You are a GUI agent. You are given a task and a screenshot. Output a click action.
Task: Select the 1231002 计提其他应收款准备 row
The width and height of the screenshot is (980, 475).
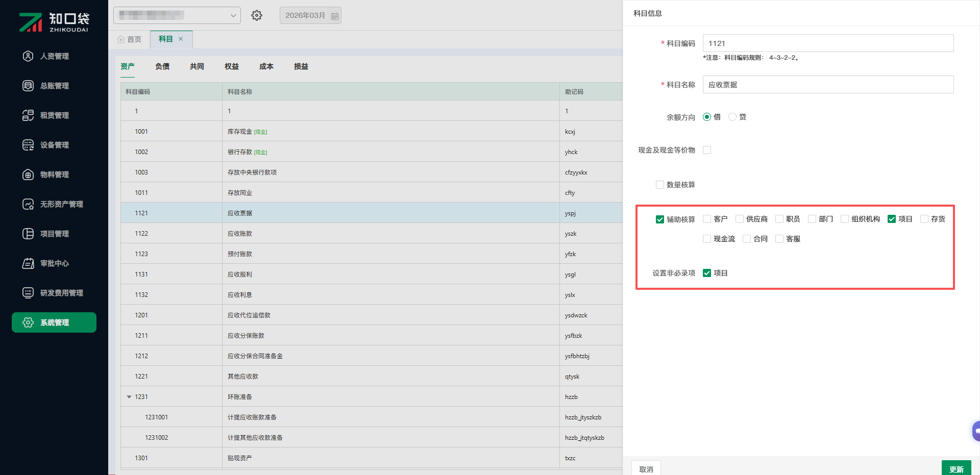[372, 438]
